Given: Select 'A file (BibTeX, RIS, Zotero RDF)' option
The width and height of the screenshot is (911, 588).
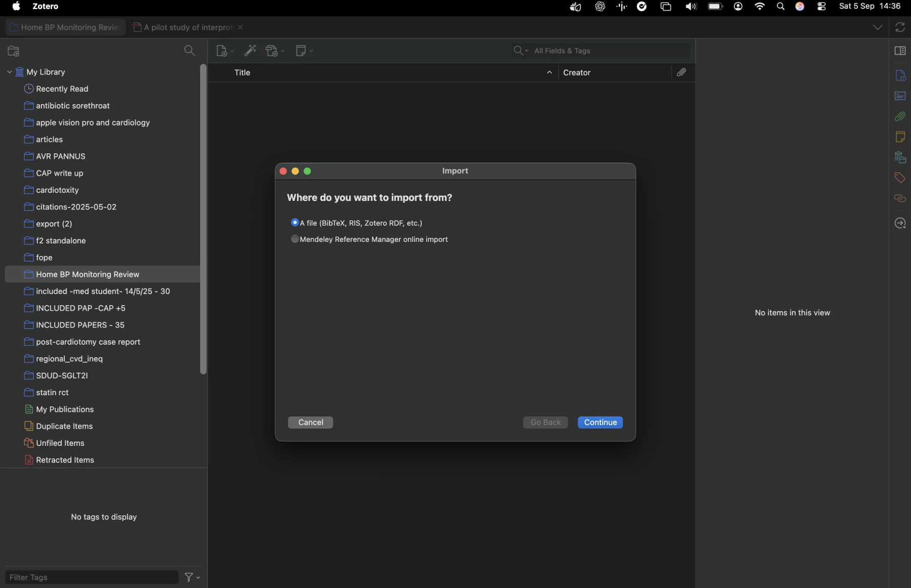Looking at the screenshot, I should [x=356, y=223].
